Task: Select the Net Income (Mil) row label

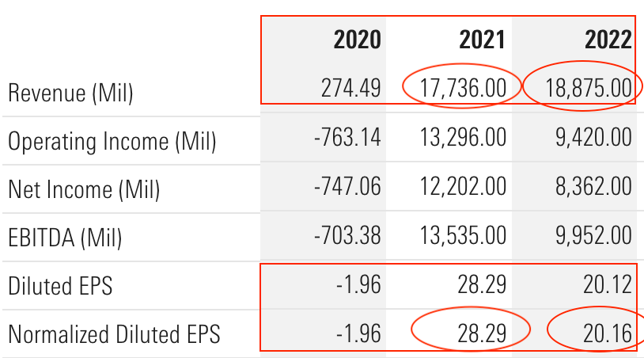Action: coord(84,189)
